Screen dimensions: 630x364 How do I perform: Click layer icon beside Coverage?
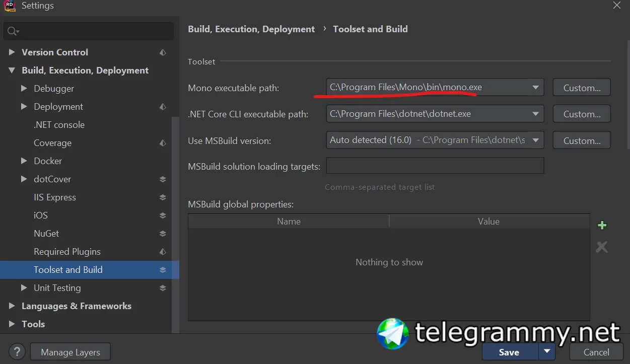click(x=163, y=143)
